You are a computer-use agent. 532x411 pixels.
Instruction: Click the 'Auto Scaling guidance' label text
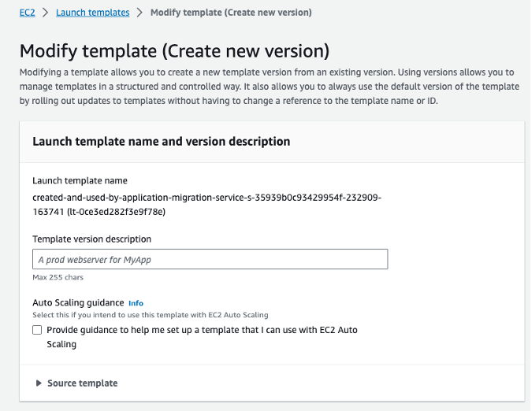click(78, 302)
